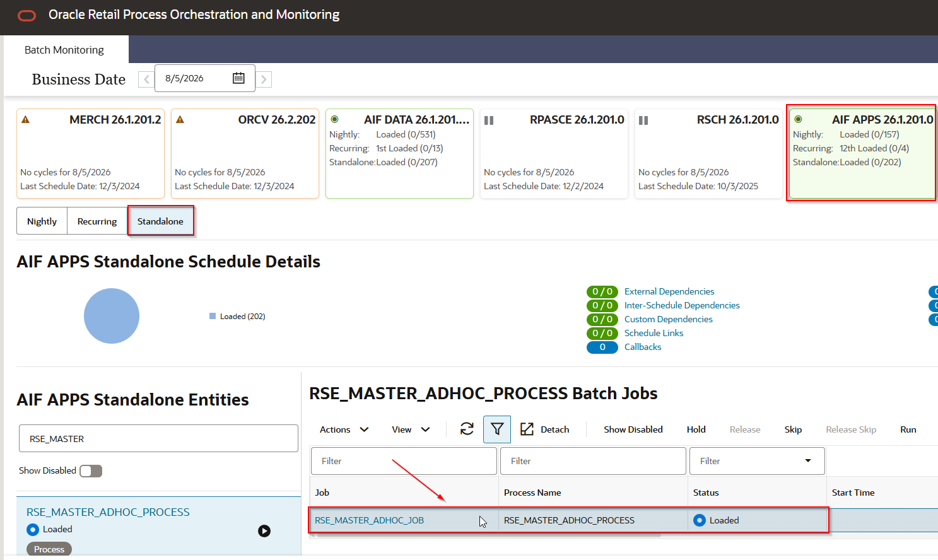Image resolution: width=938 pixels, height=560 pixels.
Task: Click the Oracle logo icon
Action: (x=27, y=15)
